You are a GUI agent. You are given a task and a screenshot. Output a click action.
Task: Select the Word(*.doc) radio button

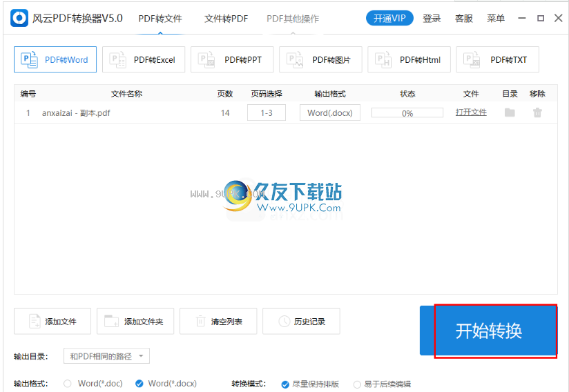(x=68, y=384)
